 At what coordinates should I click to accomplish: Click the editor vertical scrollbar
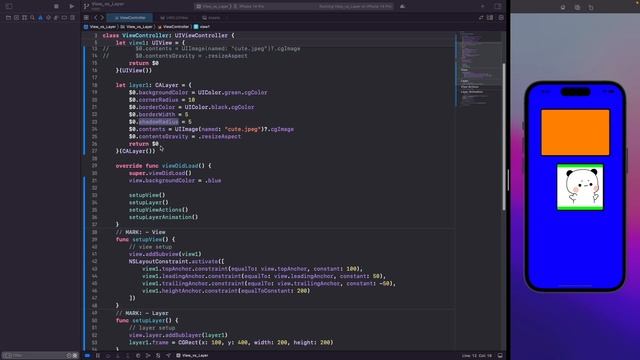pyautogui.click(x=504, y=137)
